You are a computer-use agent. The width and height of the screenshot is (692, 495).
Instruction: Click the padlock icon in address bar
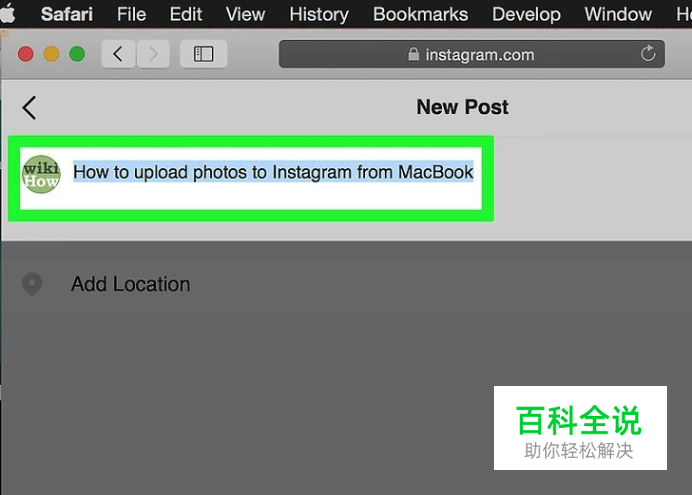414,54
